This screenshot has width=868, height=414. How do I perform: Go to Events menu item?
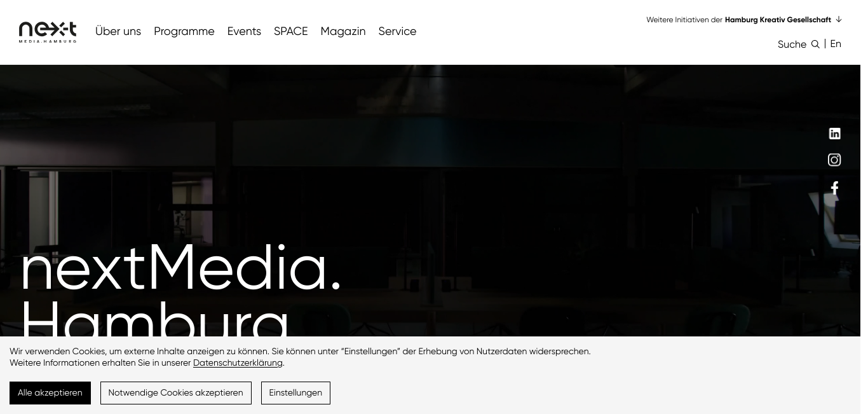(244, 31)
